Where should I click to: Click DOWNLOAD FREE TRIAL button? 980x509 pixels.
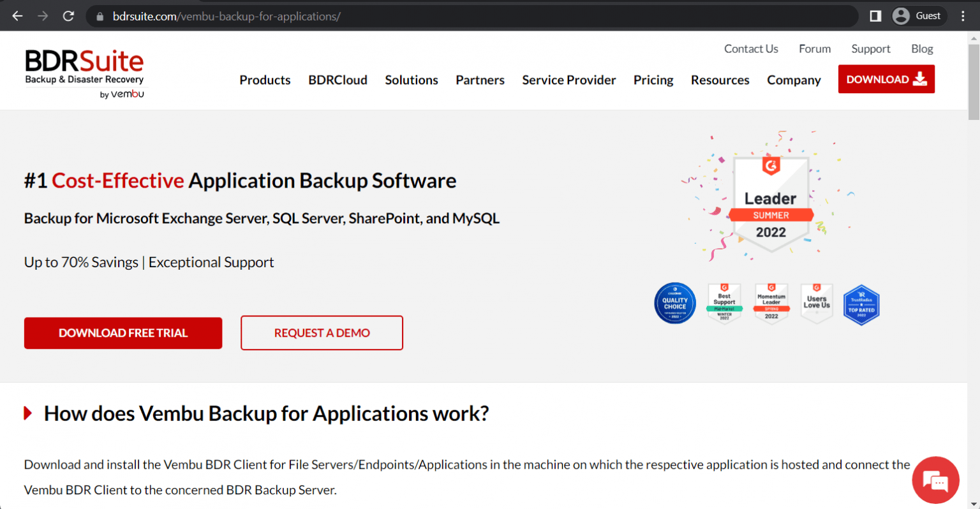coord(122,332)
